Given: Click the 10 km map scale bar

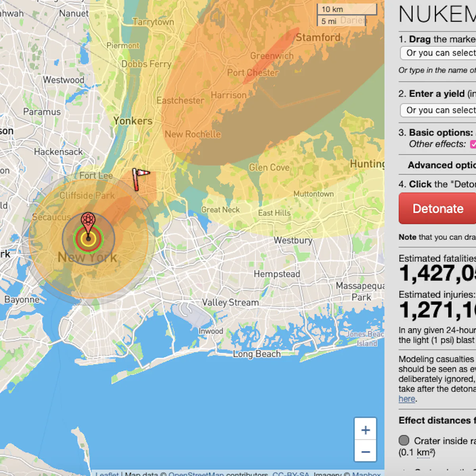Looking at the screenshot, I should pos(347,10).
